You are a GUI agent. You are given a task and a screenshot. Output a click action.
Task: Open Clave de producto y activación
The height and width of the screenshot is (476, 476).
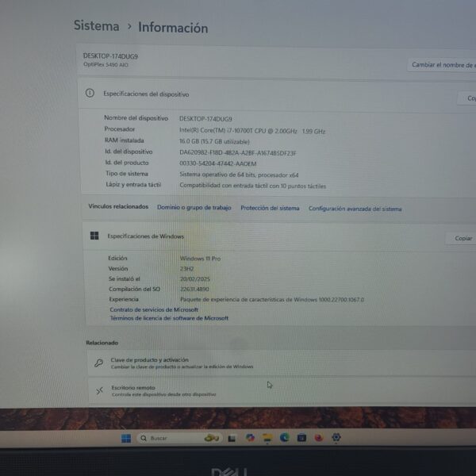pyautogui.click(x=282, y=363)
